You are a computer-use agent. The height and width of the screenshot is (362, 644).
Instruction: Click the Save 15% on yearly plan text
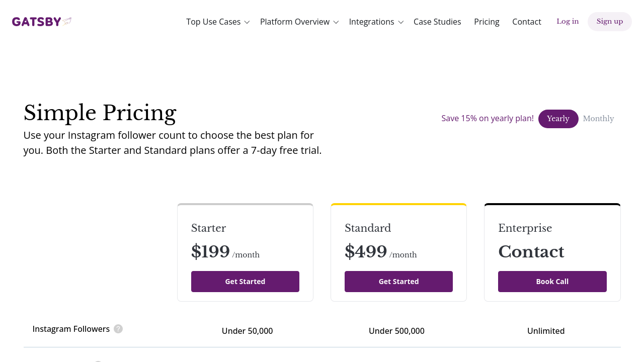tap(488, 118)
